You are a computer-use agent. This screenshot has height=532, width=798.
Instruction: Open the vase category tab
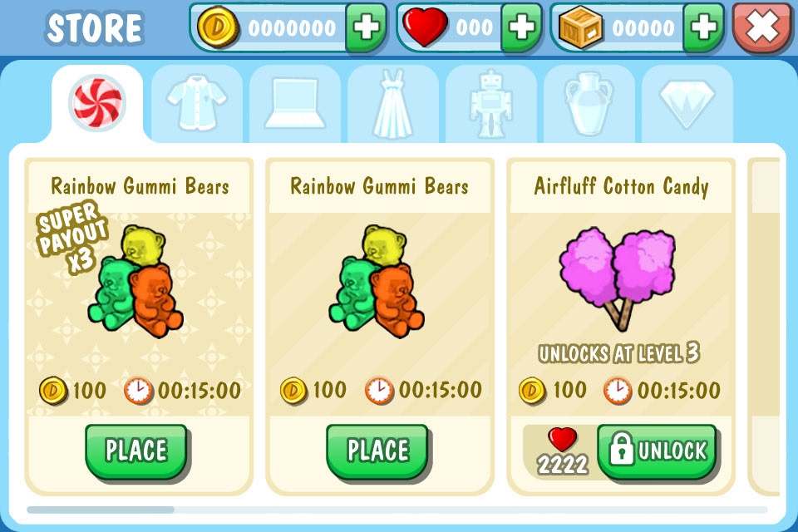tap(589, 103)
